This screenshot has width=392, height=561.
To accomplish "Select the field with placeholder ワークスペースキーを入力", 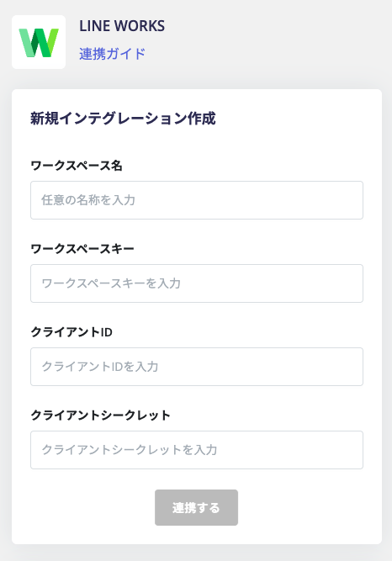I will coord(197,283).
